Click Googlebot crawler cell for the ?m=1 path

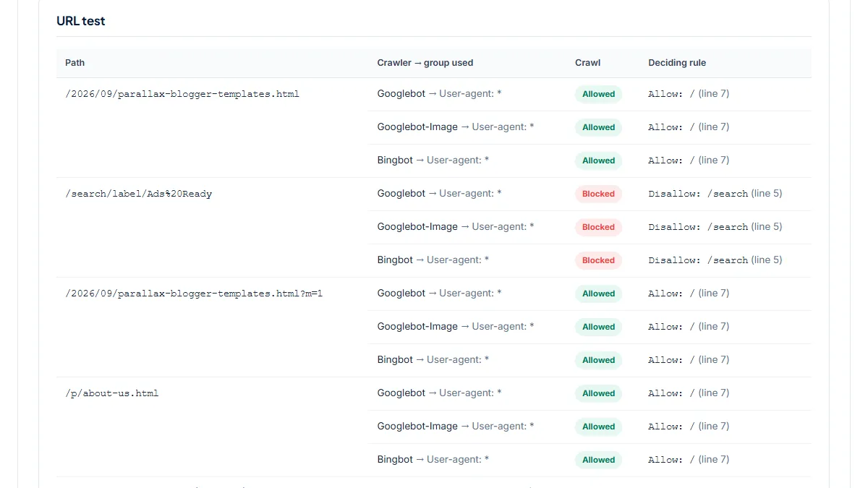(x=439, y=294)
